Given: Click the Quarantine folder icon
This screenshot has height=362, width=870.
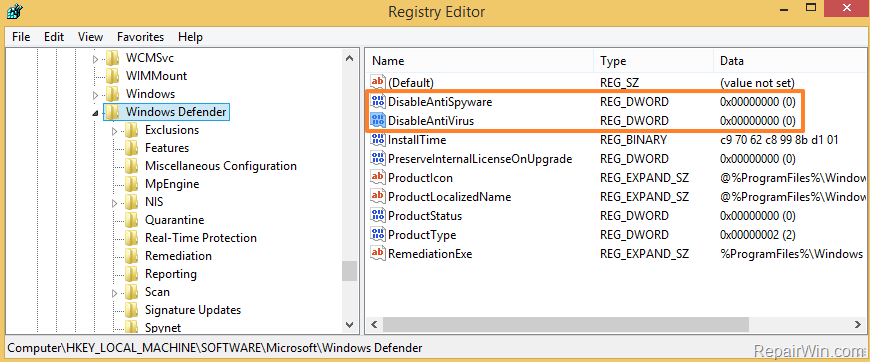Looking at the screenshot, I should pyautogui.click(x=131, y=220).
